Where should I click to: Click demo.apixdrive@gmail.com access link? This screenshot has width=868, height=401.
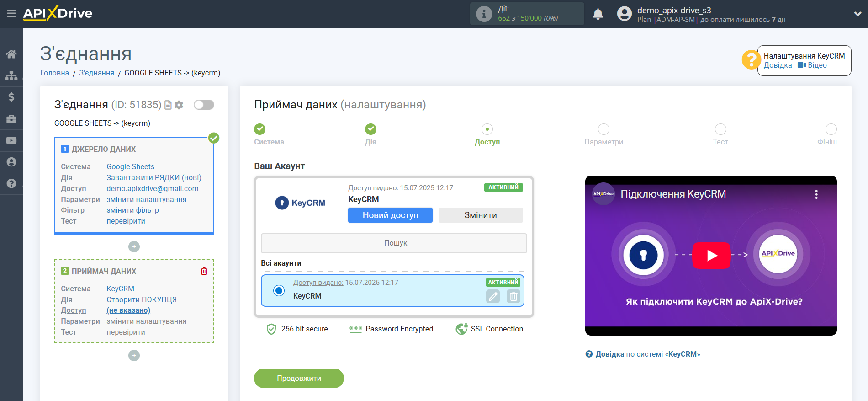153,188
